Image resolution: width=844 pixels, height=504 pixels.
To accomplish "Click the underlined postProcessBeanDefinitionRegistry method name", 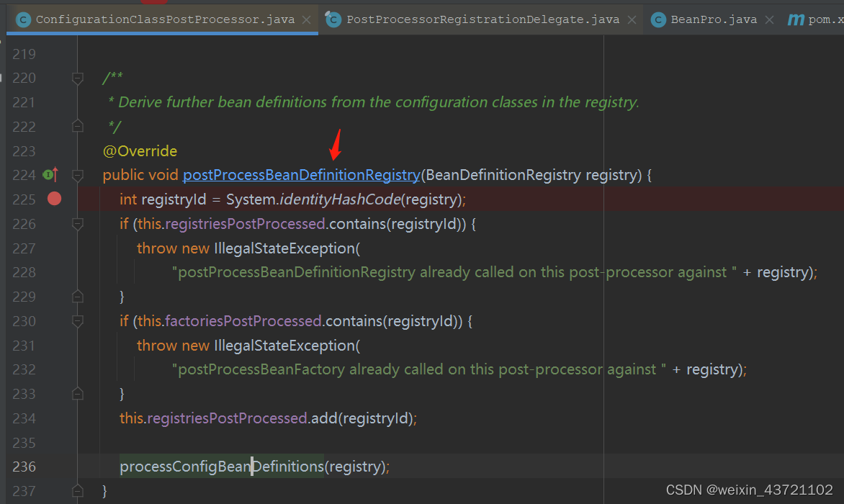I will coord(301,174).
